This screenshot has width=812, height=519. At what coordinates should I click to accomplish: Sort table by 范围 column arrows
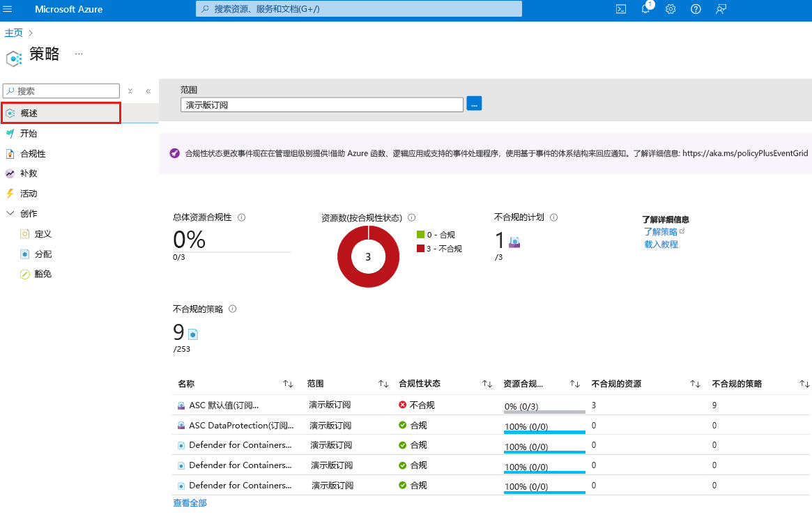(383, 384)
